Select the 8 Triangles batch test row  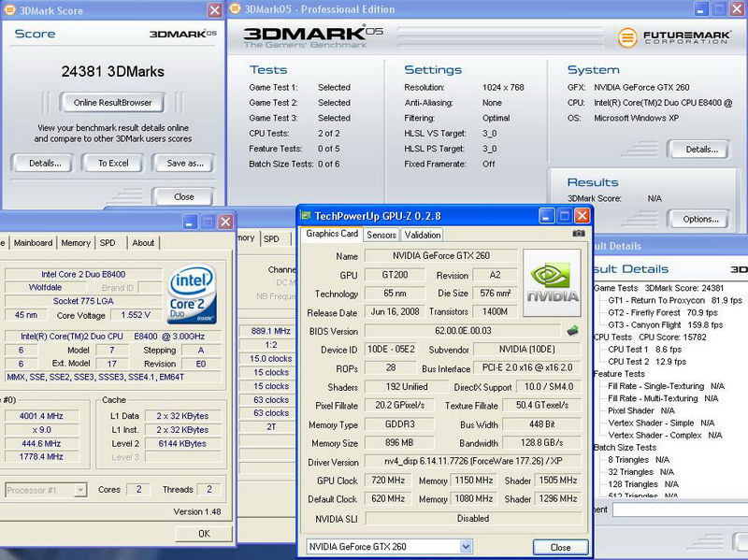639,460
